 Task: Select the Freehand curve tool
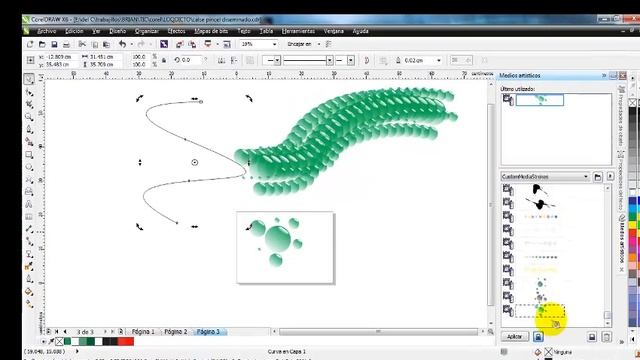coord(29,130)
